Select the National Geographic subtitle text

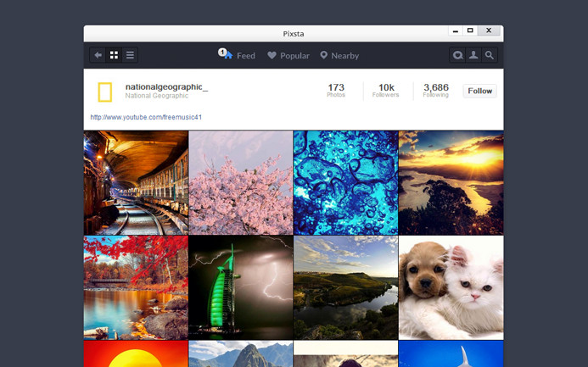(157, 96)
